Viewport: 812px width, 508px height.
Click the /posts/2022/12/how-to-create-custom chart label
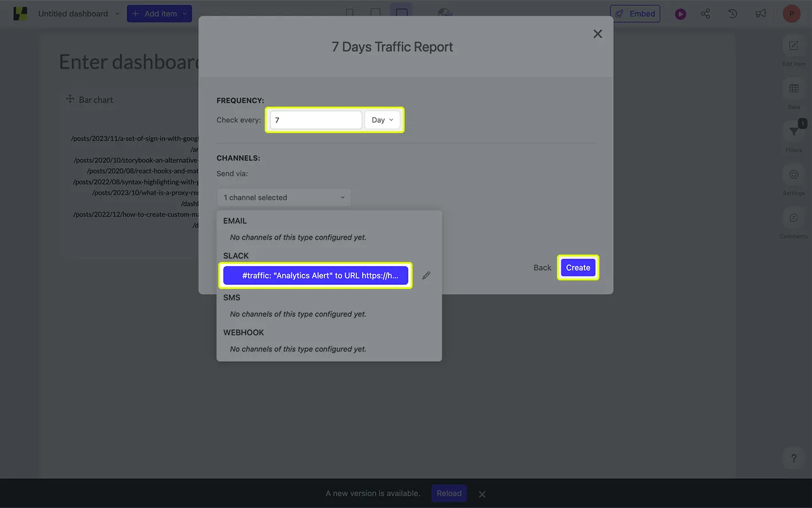tap(136, 214)
